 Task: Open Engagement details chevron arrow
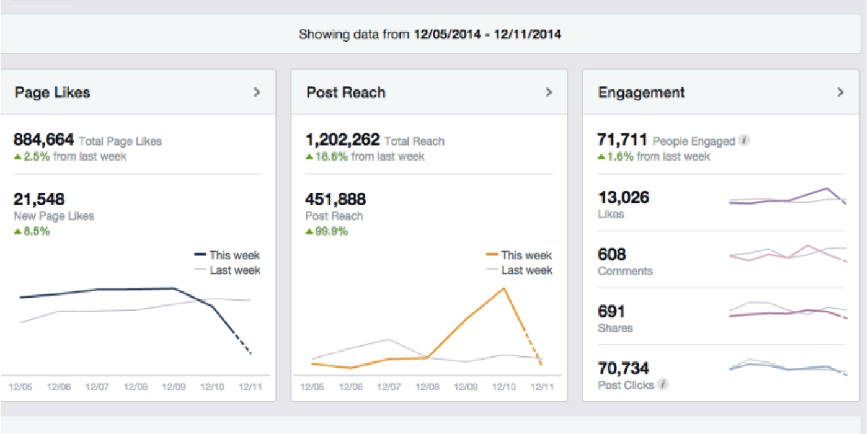coord(840,92)
